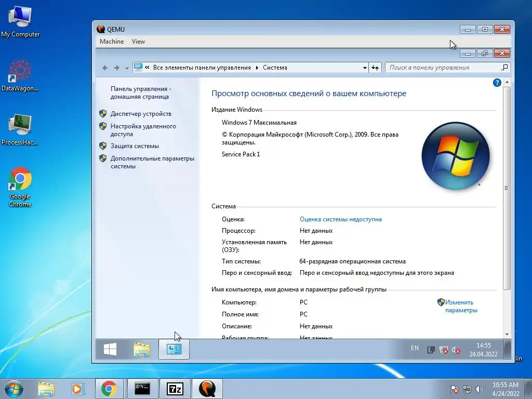Click host network tray icon
Viewport: 532px width, 399px height.
(467, 389)
